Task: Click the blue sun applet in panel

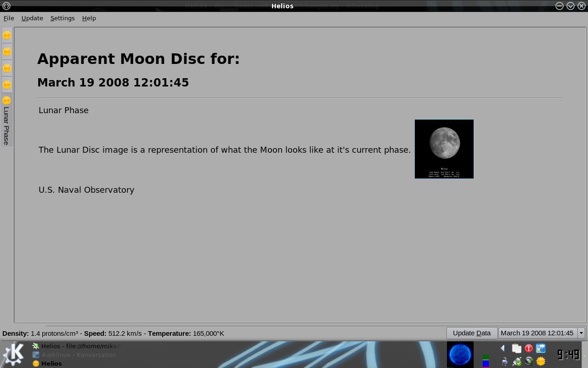Action: coord(460,355)
